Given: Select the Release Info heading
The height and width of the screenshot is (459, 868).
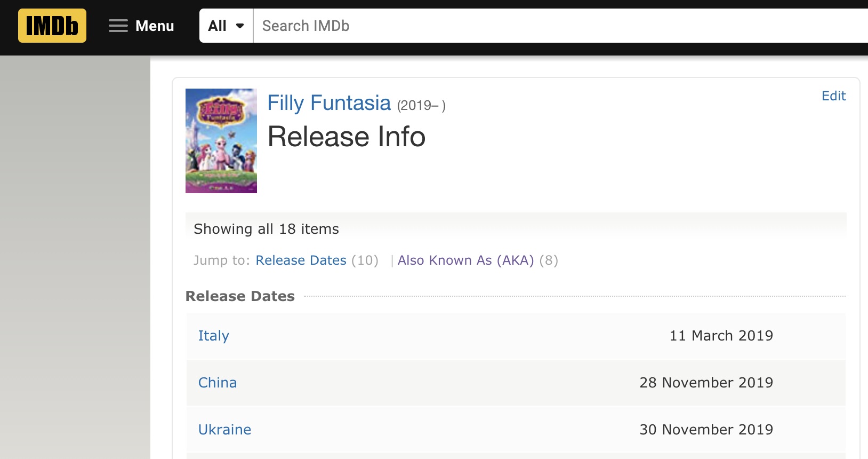Looking at the screenshot, I should 347,137.
